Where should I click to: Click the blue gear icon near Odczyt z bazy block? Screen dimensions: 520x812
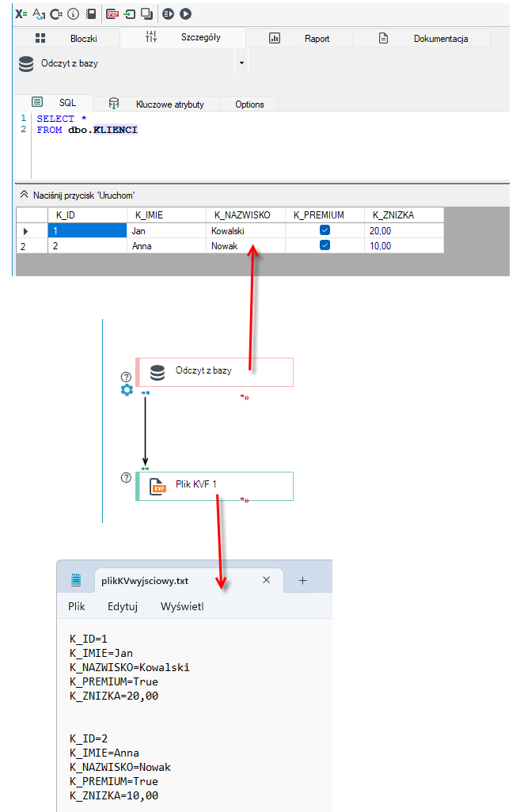click(127, 390)
